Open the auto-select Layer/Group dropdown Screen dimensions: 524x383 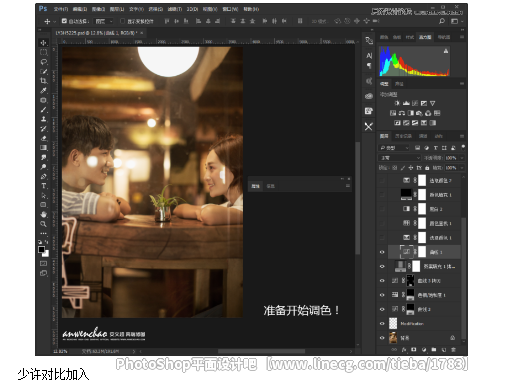[x=103, y=21]
